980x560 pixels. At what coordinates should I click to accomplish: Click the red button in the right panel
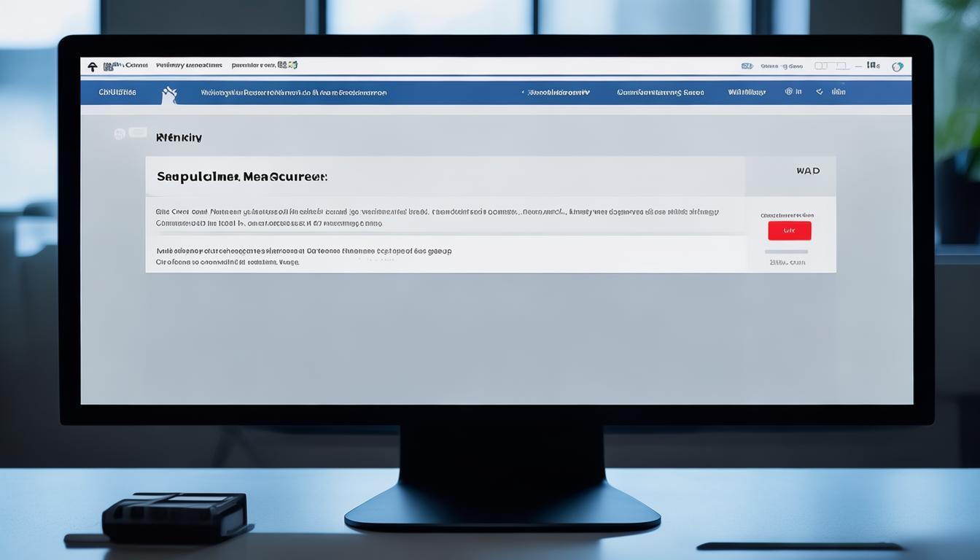[789, 230]
